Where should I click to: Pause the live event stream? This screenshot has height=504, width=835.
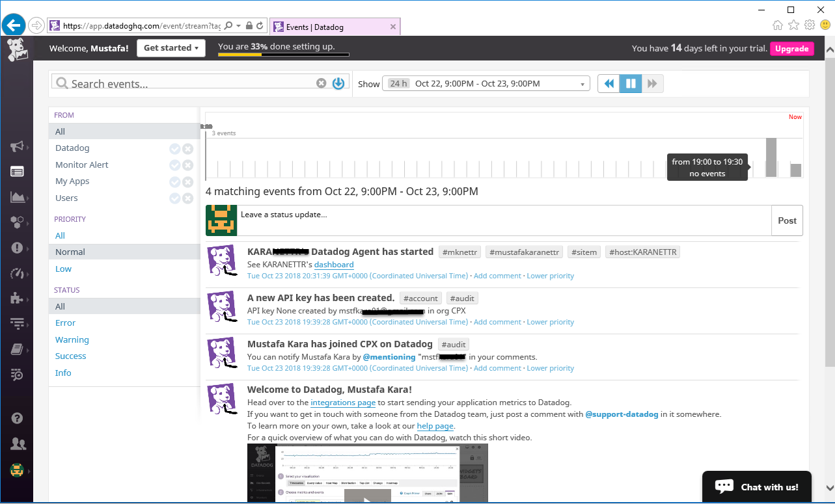(x=631, y=83)
